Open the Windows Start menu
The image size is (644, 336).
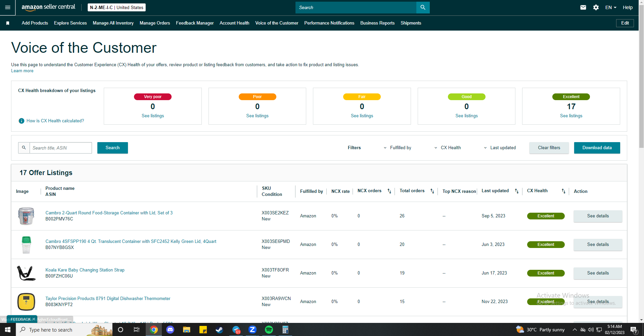(x=8, y=330)
